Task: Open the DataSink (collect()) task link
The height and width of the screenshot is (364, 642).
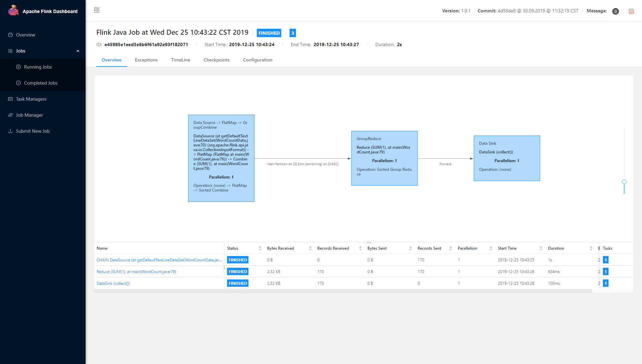Action: 113,283
